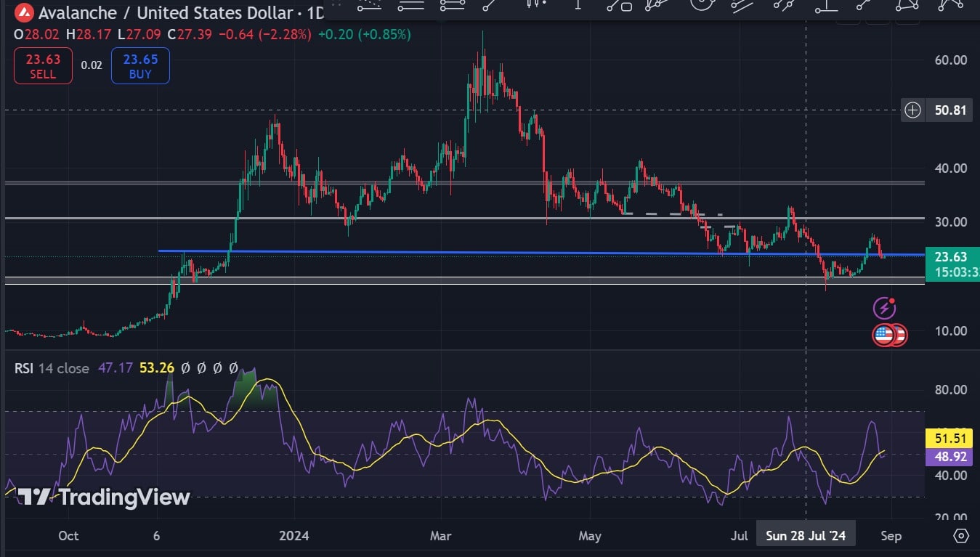Click the 0.02 spread value
The height and width of the screenshot is (557, 980).
click(x=92, y=65)
